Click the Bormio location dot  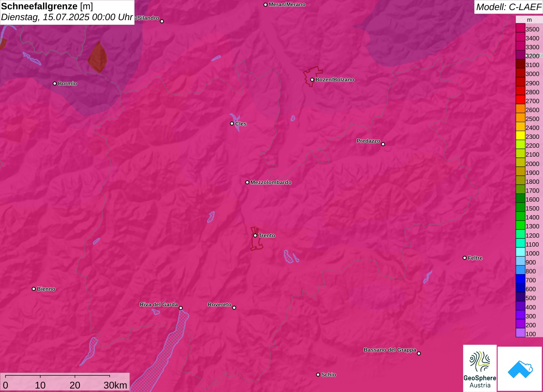click(x=55, y=83)
